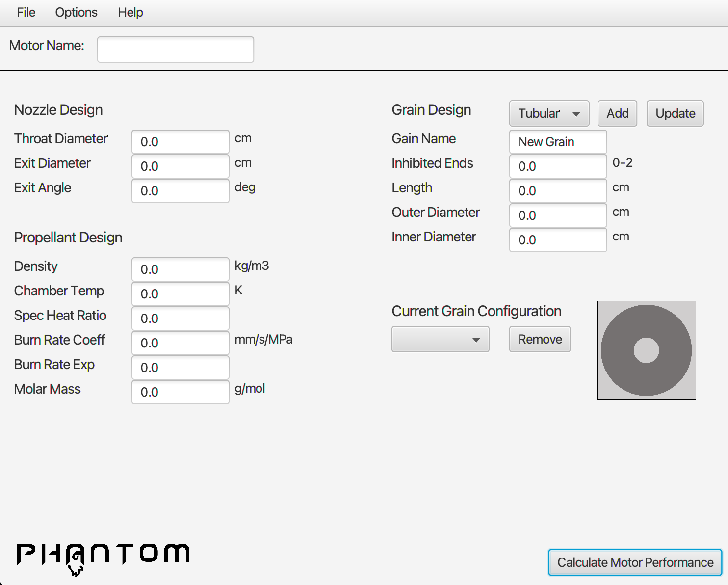Click the Throat Diameter field

tap(181, 142)
